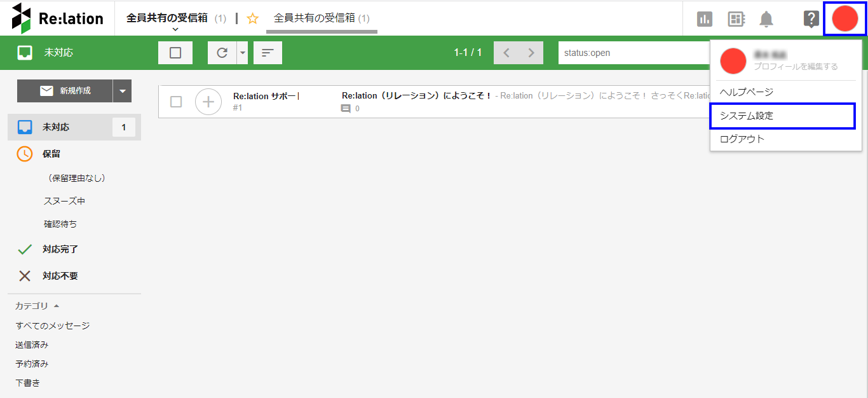Click the sort order icon in toolbar
Image resolution: width=868 pixels, height=398 pixels.
(x=268, y=53)
